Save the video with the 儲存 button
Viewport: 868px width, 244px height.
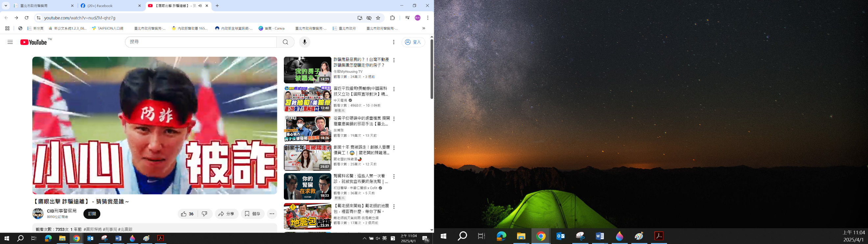tap(252, 214)
